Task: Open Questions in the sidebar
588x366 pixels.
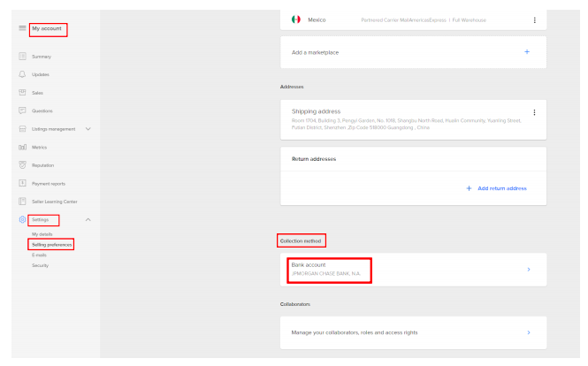Action: click(42, 111)
